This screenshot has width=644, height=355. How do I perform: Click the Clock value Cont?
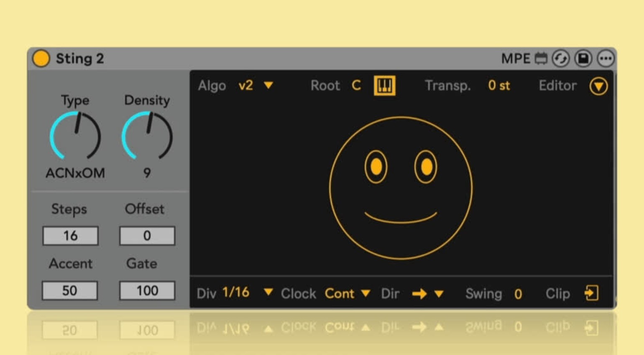[340, 294]
